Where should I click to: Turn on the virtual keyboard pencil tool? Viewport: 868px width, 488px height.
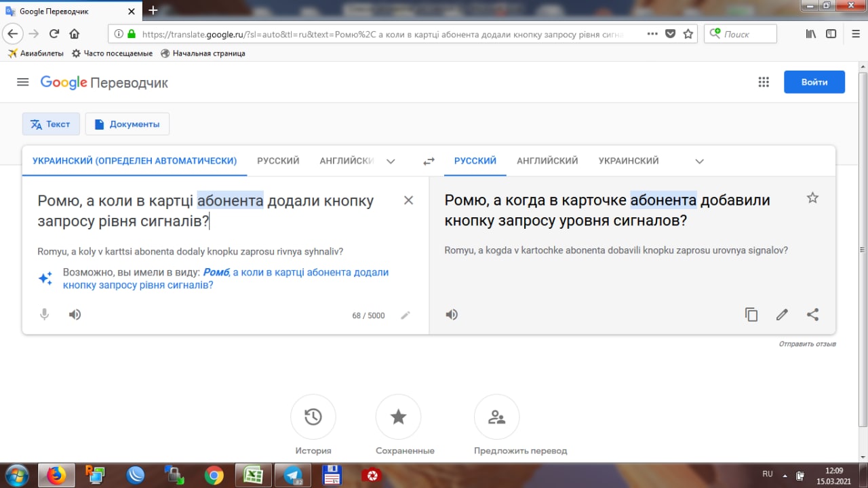pyautogui.click(x=406, y=315)
